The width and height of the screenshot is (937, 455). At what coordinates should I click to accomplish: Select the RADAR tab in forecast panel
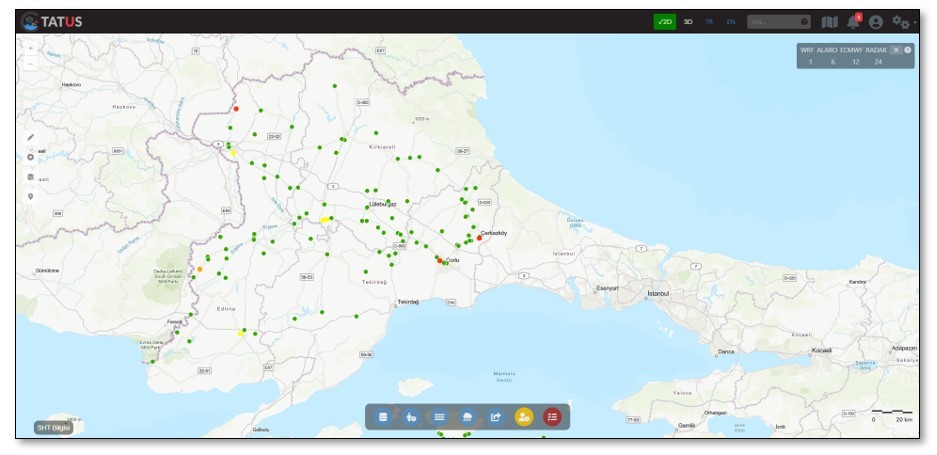(x=876, y=49)
